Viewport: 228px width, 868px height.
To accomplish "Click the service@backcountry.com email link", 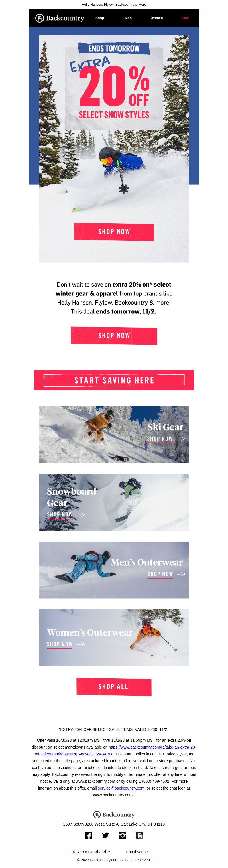I will (121, 788).
